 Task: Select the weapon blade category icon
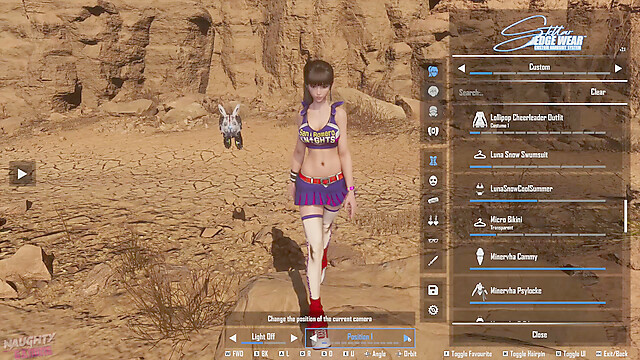pyautogui.click(x=433, y=260)
